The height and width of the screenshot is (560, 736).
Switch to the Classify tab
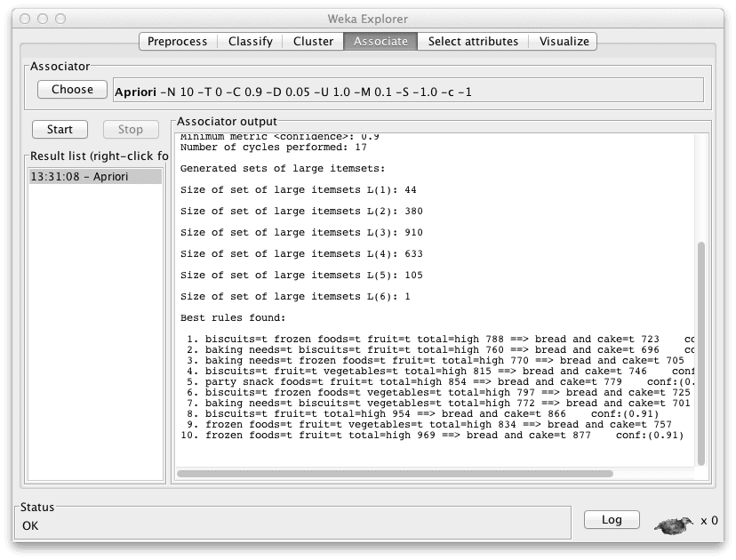(x=250, y=41)
